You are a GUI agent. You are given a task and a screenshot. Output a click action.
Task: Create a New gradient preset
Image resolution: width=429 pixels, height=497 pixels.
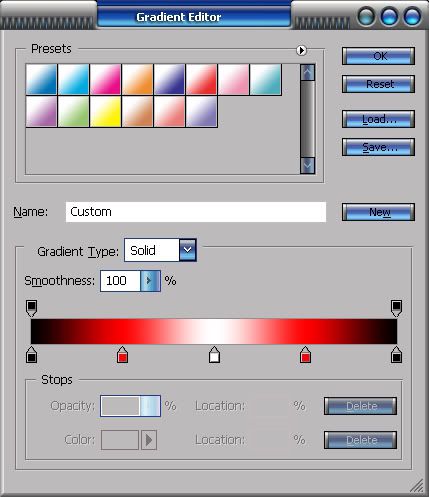point(378,212)
